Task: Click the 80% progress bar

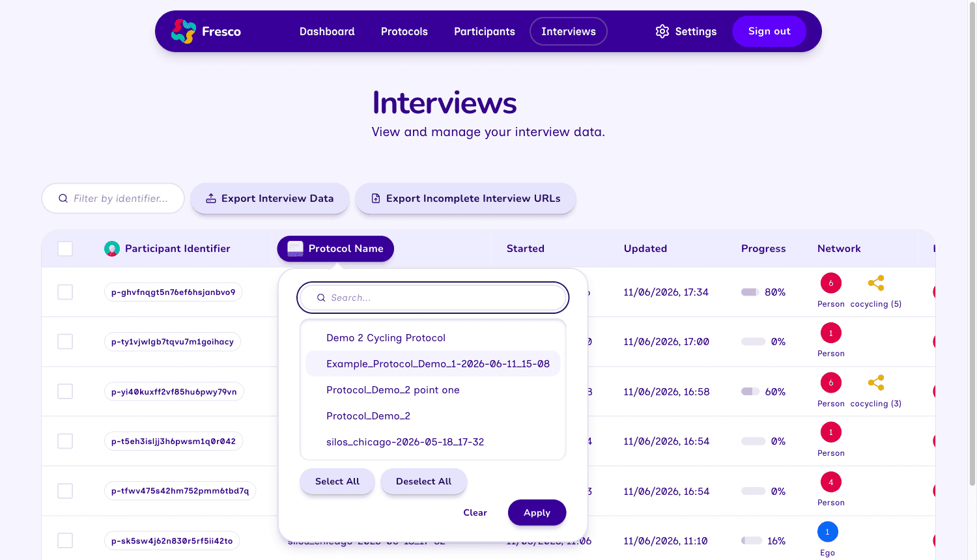Action: (750, 292)
